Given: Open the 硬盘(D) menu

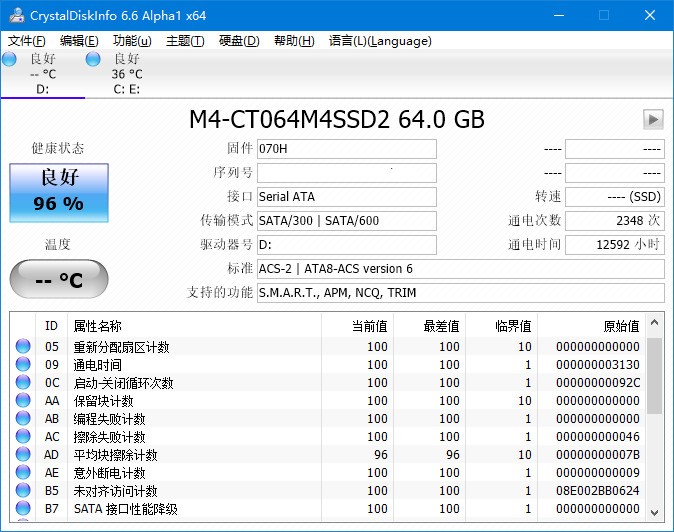Looking at the screenshot, I should coord(239,41).
